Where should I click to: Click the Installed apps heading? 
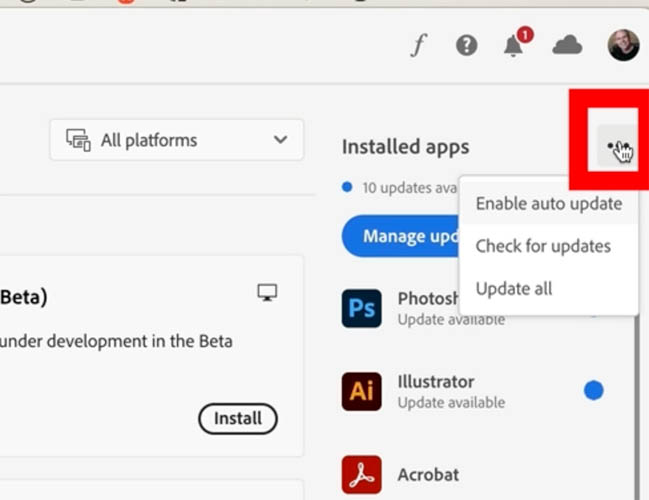[406, 147]
